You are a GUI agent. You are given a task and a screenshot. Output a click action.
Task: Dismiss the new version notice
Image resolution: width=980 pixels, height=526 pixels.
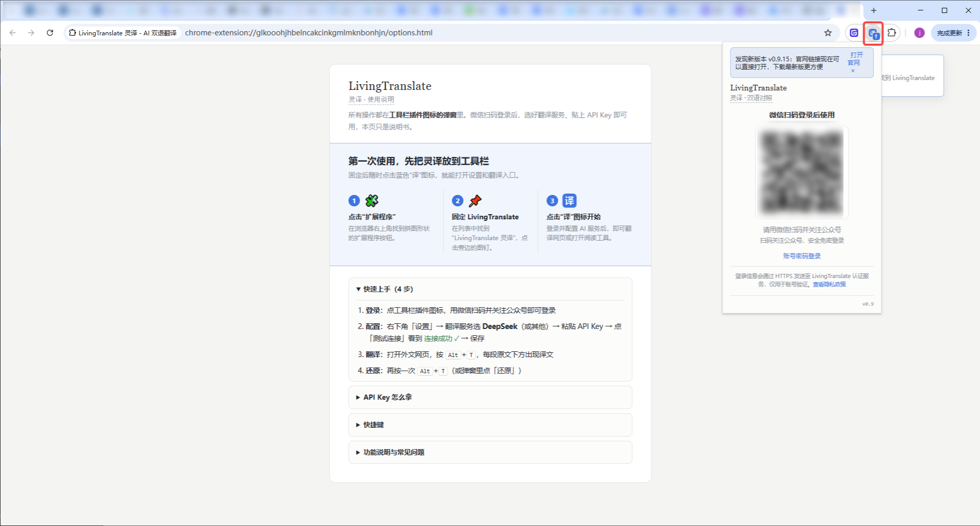click(x=853, y=71)
